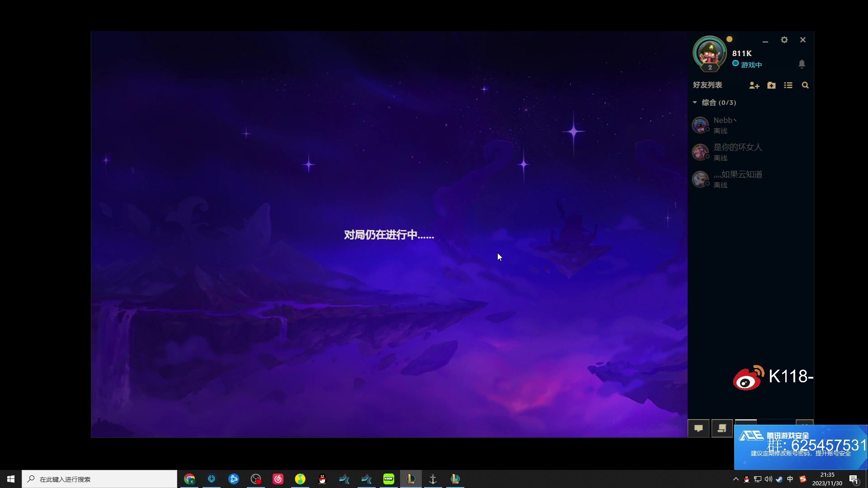
Task: Click the taskbar search box
Action: (x=99, y=479)
